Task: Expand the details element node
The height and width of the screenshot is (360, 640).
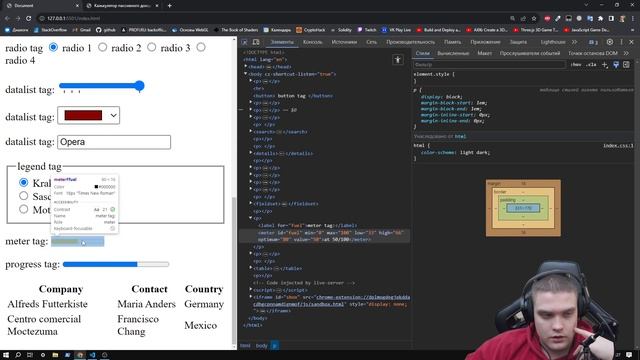Action: 251,153
